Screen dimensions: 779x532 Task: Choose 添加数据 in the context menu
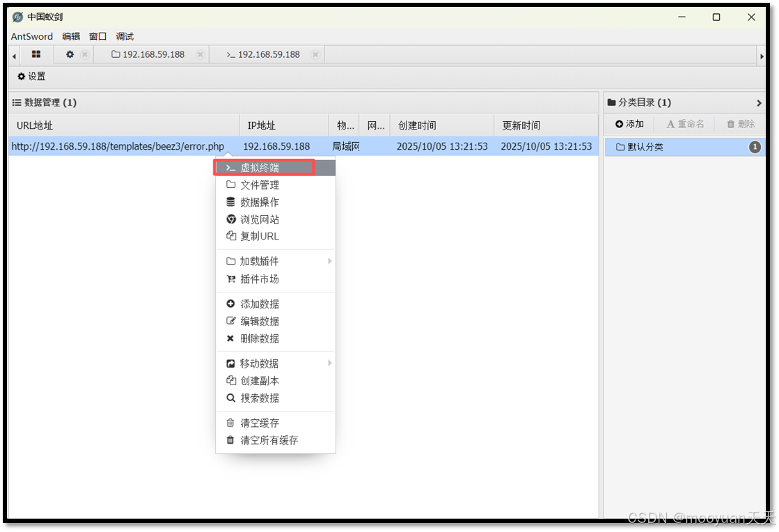point(276,304)
